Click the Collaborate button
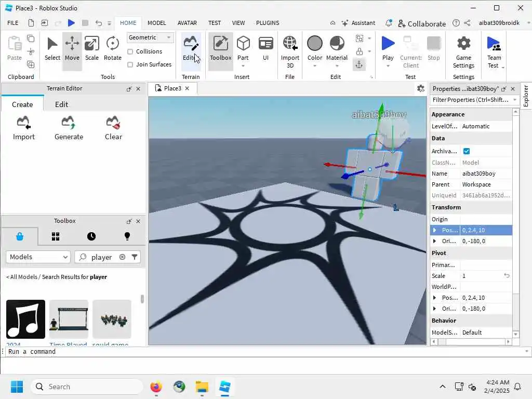Screen dimensions: 532x399 [x=422, y=23]
